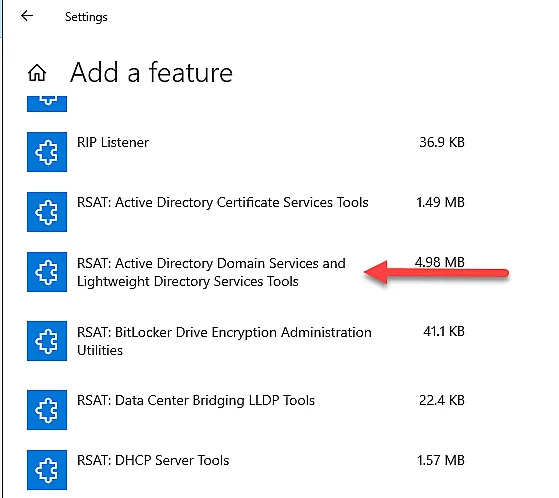Click the RSAT: Data Center Bridging LLDP Tools icon

click(47, 410)
